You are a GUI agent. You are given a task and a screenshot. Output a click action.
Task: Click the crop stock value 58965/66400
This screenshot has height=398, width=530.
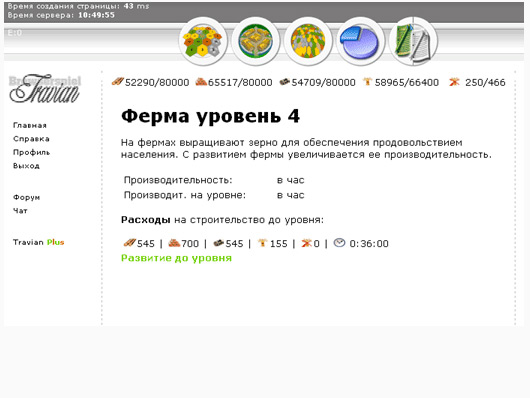[407, 83]
